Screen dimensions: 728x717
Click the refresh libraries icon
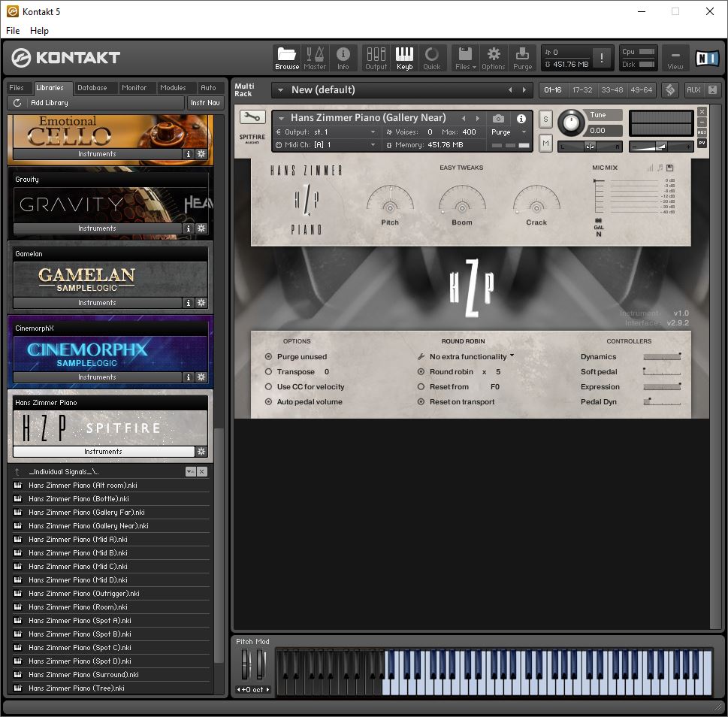(17, 103)
